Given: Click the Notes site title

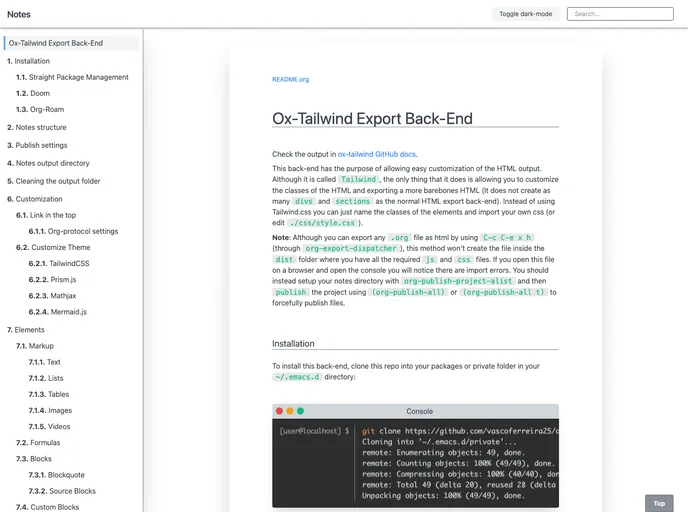Looking at the screenshot, I should 18,15.
